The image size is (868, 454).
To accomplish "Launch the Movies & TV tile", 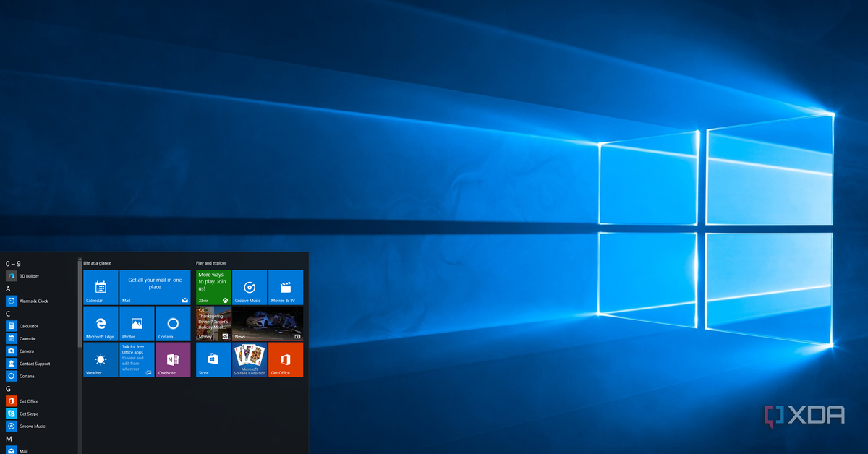I will (x=286, y=287).
